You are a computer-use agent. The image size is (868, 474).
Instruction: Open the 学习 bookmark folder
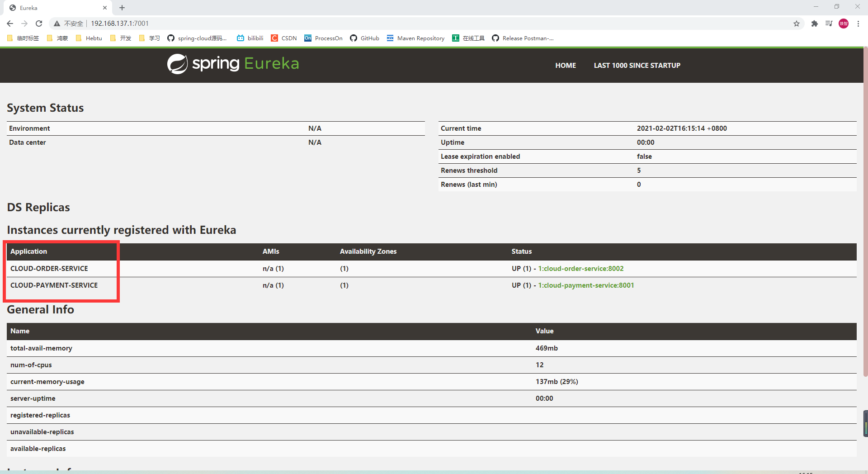point(150,38)
